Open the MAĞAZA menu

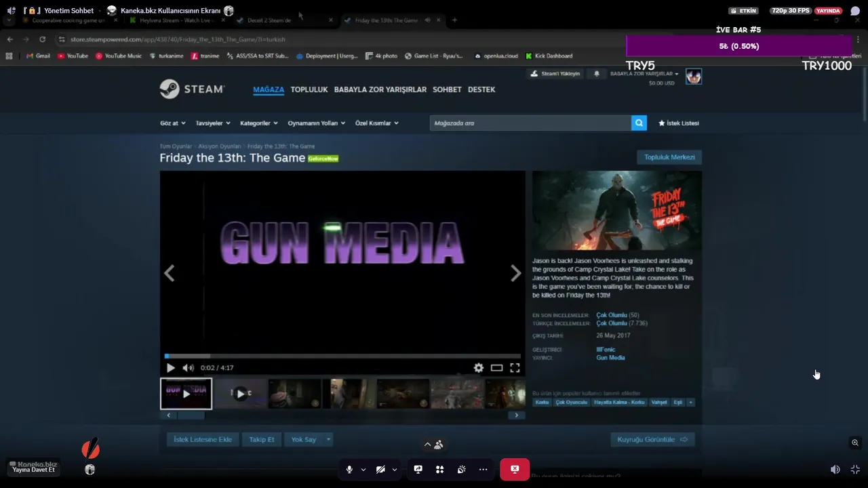[x=269, y=89]
